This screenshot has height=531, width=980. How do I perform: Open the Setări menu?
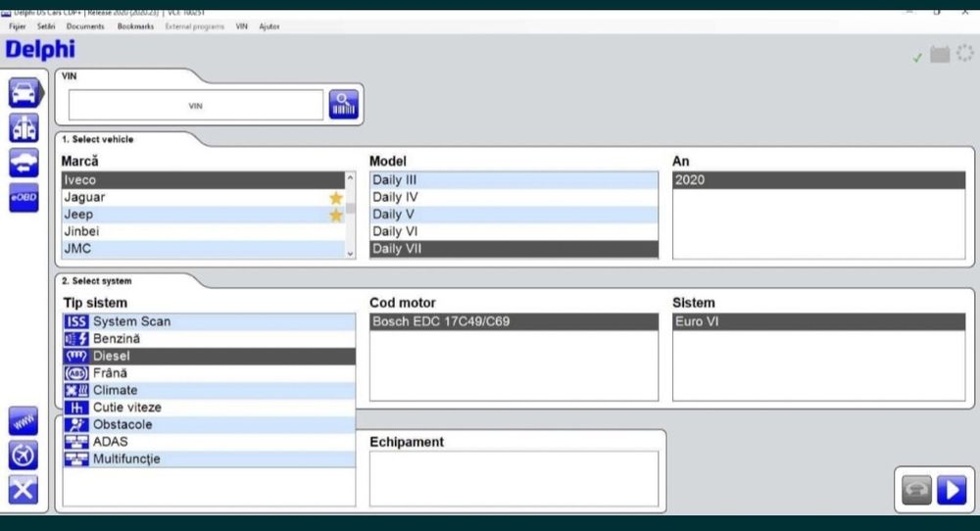point(46,26)
